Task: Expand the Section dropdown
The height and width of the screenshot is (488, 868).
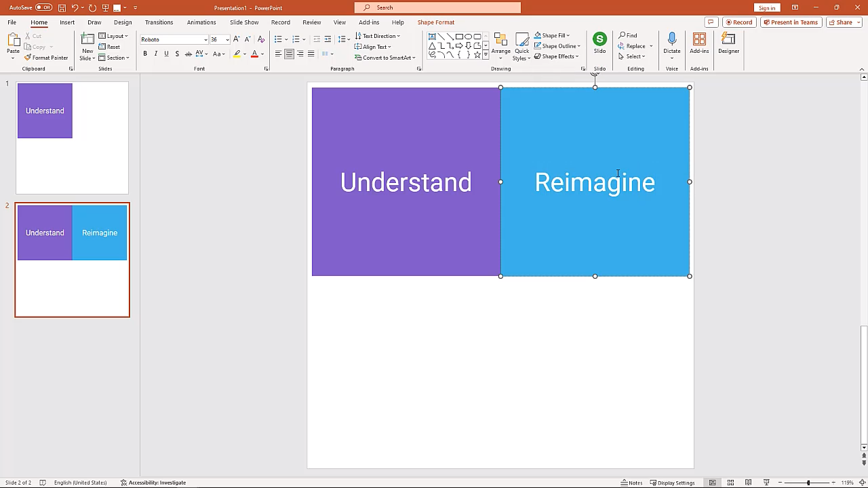Action: pyautogui.click(x=114, y=58)
